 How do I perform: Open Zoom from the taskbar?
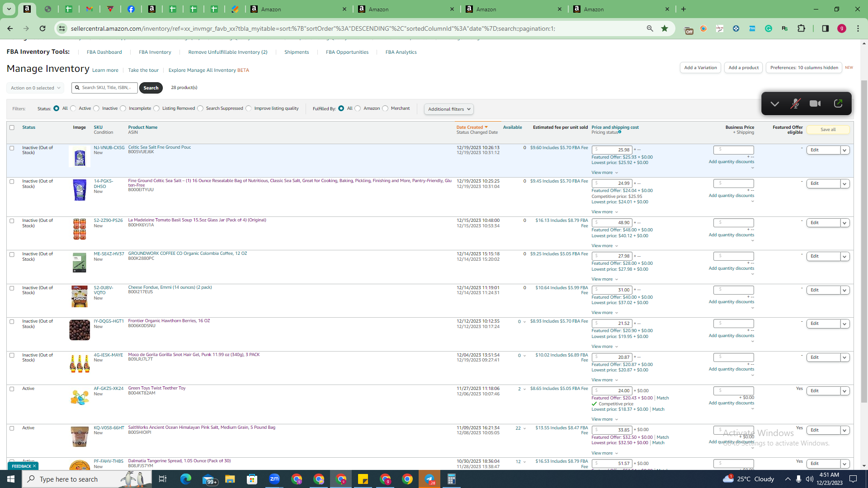(x=274, y=479)
